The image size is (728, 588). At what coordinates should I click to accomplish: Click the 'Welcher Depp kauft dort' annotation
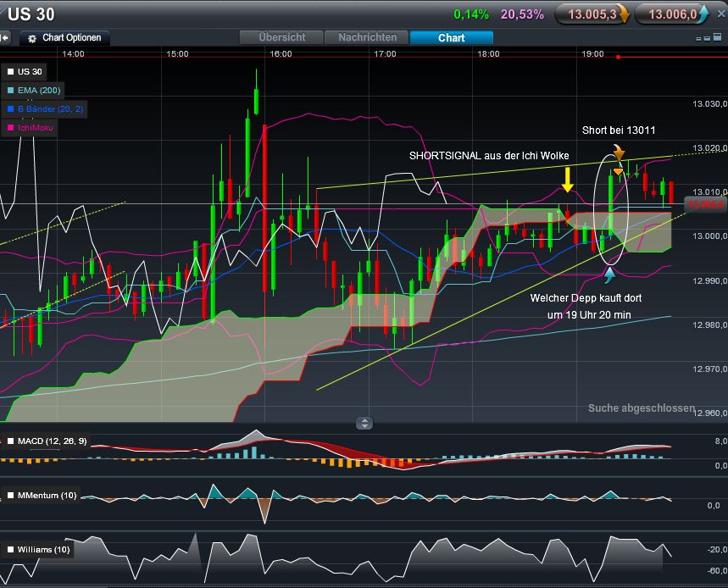click(586, 298)
